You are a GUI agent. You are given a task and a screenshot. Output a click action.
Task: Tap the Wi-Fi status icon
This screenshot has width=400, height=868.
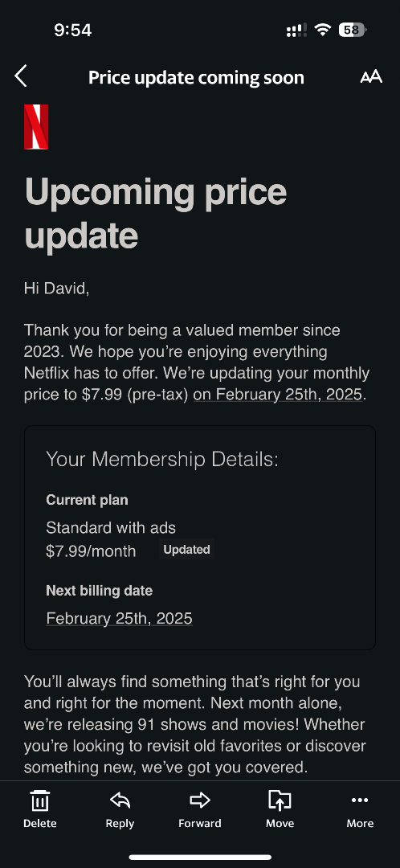click(323, 30)
